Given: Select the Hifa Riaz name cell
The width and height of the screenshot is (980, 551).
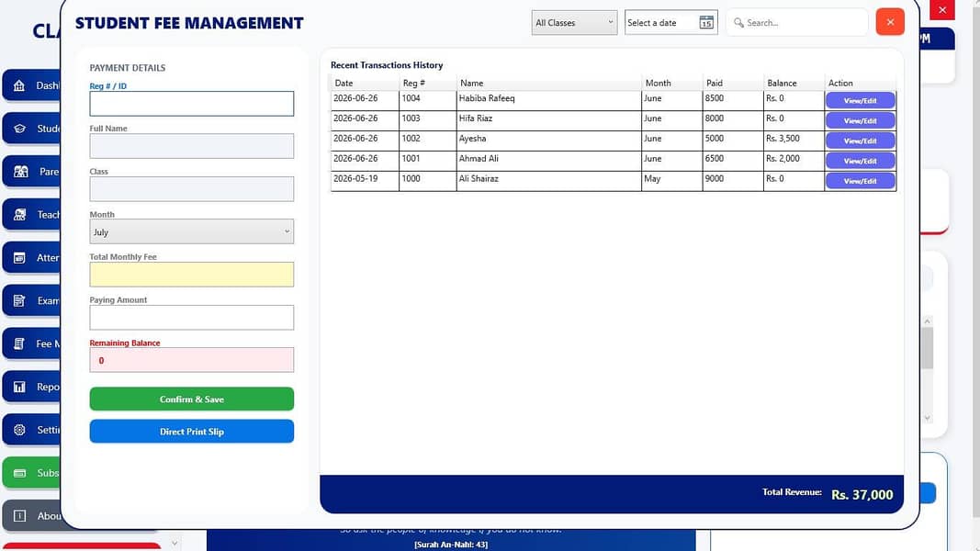Looking at the screenshot, I should pos(548,120).
